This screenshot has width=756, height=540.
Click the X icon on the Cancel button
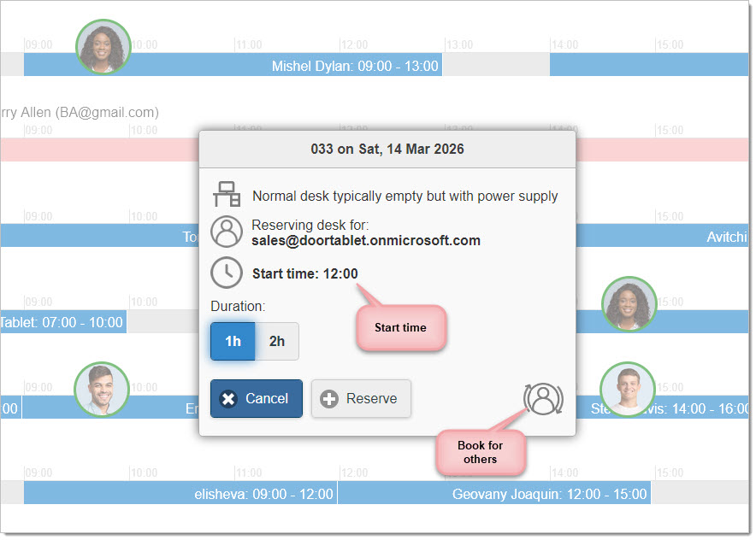227,399
